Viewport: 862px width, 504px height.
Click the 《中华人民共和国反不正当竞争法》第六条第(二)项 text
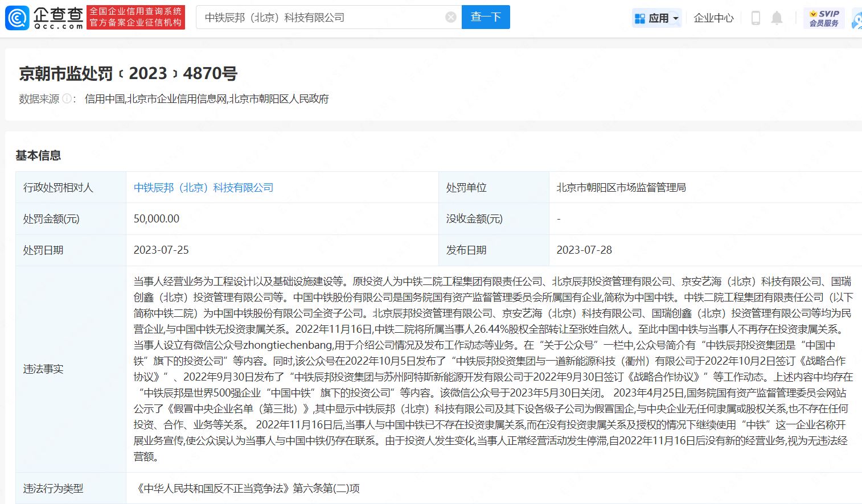tap(247, 489)
